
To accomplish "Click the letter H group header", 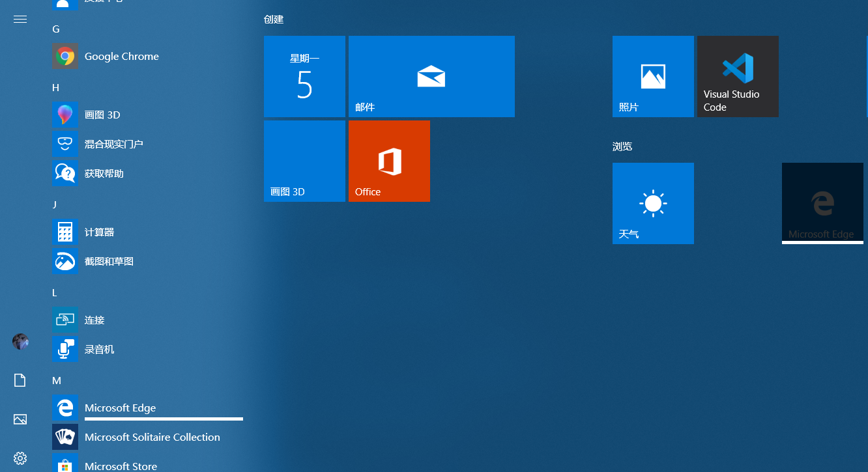I will coord(56,87).
